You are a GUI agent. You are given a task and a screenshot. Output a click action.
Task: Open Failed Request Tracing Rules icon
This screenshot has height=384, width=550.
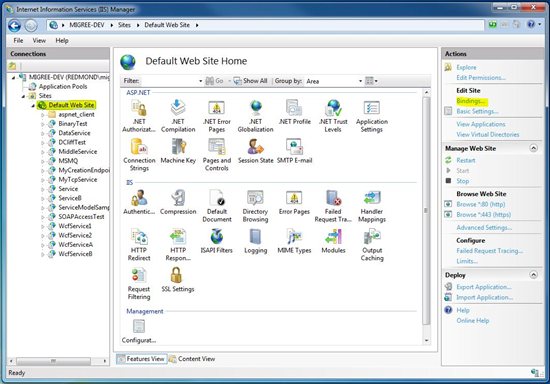pos(333,206)
